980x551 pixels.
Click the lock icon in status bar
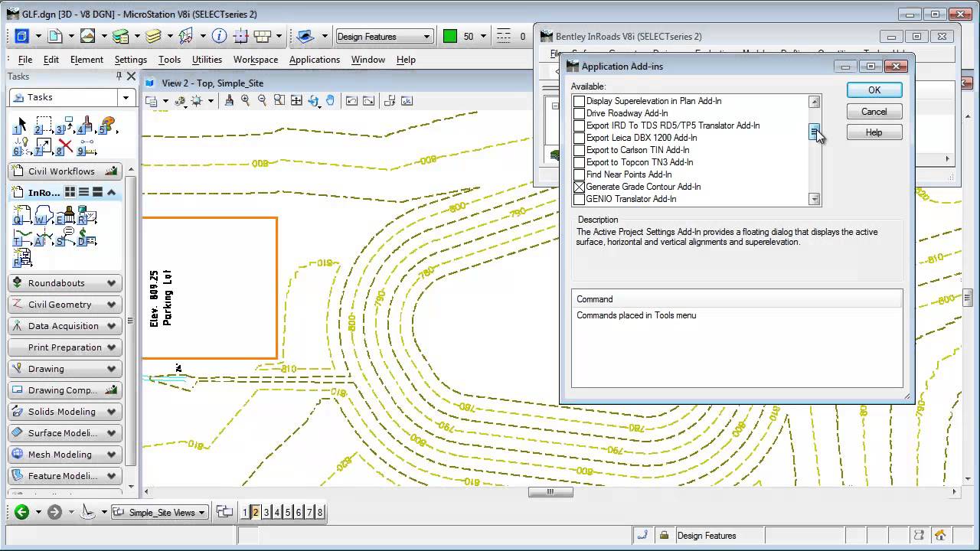click(x=664, y=536)
